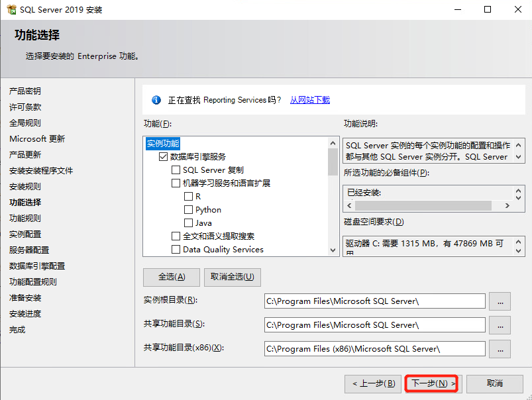Image resolution: width=532 pixels, height=400 pixels.
Task: Click the 取消 button
Action: coord(495,383)
